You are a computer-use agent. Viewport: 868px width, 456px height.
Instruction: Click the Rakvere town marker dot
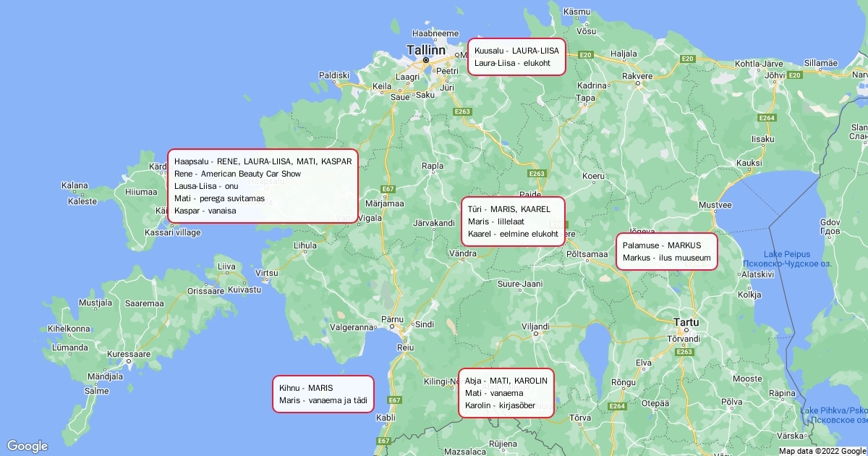tap(638, 83)
